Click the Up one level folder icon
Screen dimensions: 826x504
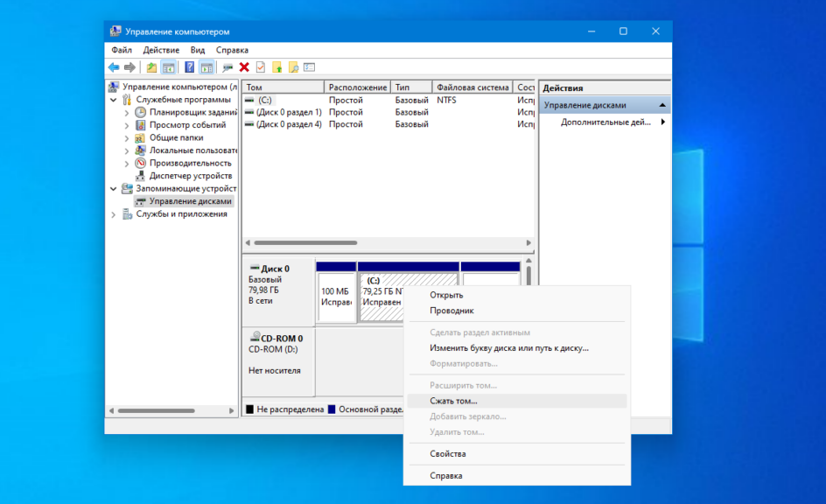click(151, 67)
